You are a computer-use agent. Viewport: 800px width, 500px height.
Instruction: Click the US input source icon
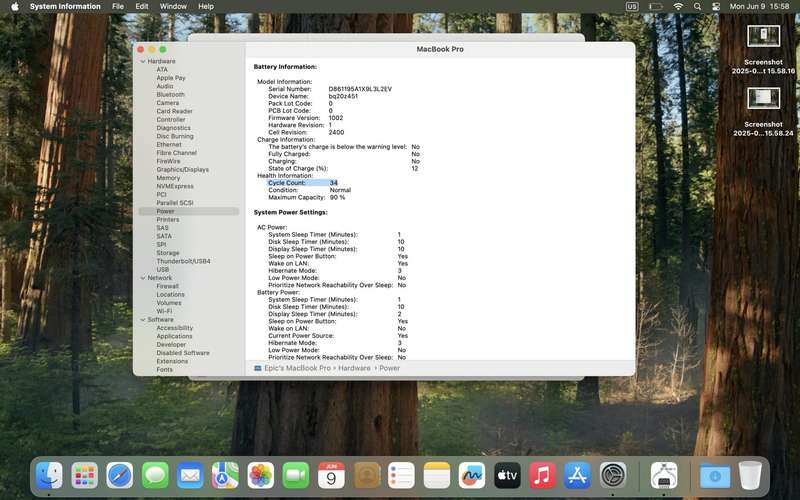[632, 7]
